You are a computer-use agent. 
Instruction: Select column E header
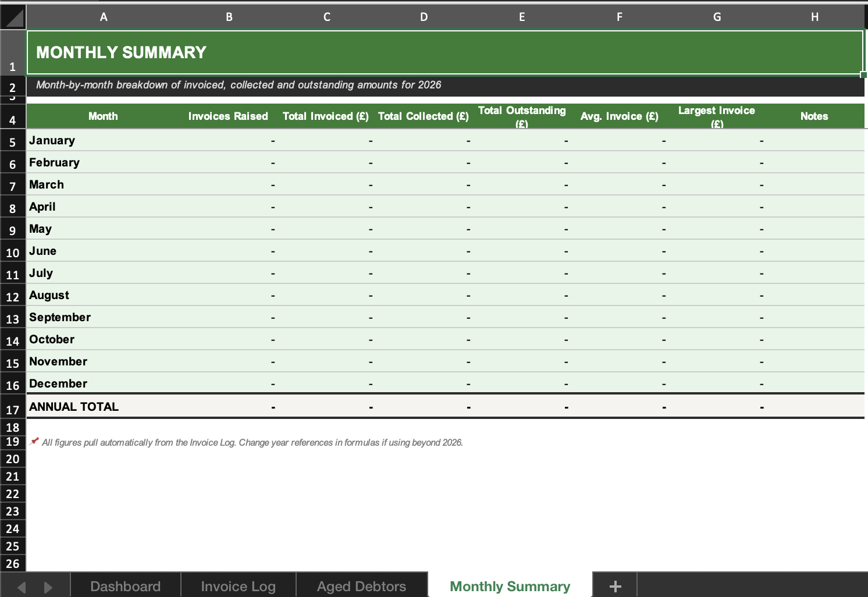coord(522,17)
